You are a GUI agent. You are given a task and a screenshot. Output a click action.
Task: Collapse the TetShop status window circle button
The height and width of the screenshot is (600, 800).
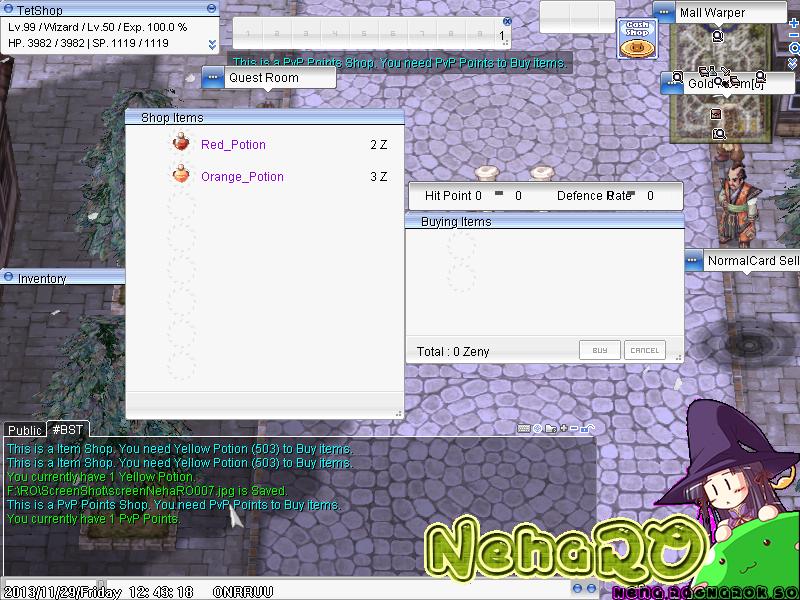pyautogui.click(x=212, y=8)
